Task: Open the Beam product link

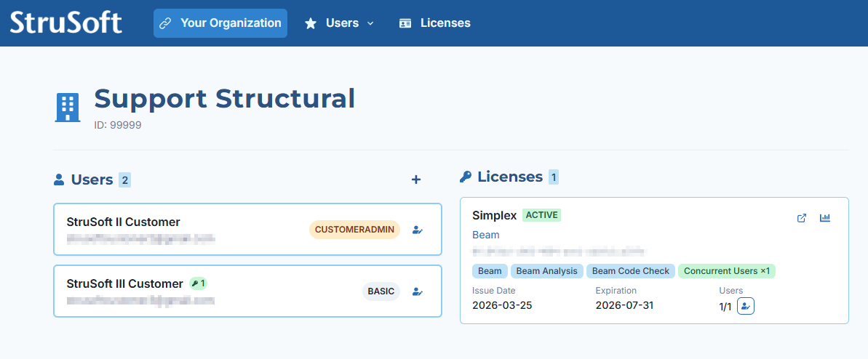Action: 485,235
